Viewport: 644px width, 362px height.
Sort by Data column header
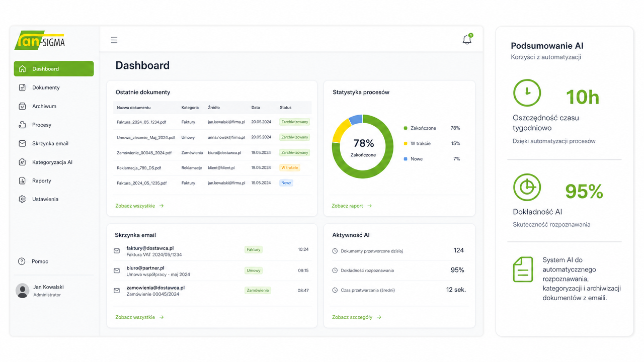(256, 108)
